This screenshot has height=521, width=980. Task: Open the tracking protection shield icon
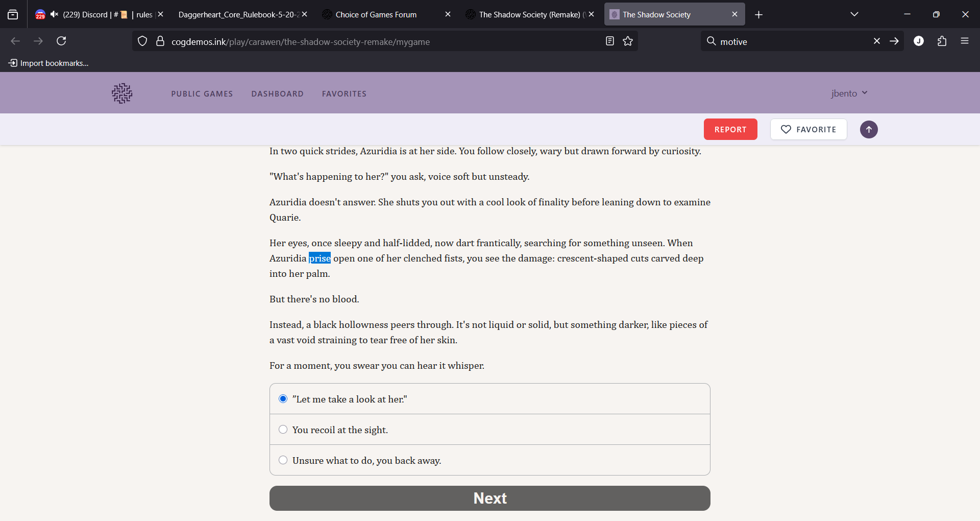point(142,41)
